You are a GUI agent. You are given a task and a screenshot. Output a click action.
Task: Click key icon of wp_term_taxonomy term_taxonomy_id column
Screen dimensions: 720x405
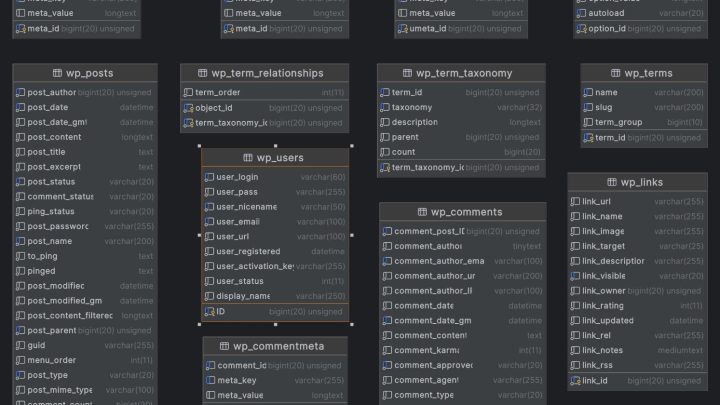pos(385,168)
